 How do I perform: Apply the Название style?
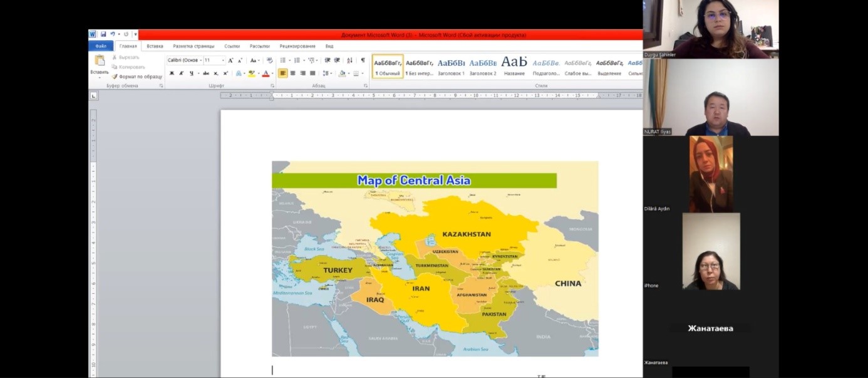click(514, 65)
